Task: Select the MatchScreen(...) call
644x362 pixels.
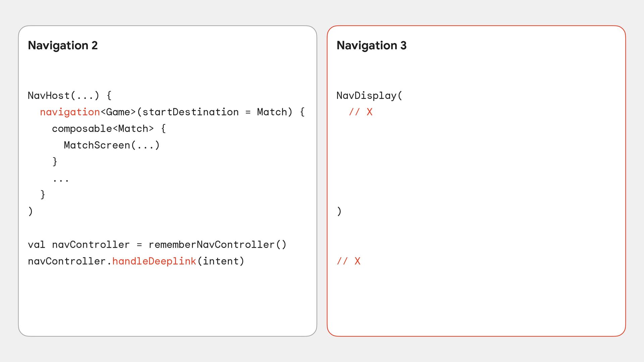Action: click(112, 145)
